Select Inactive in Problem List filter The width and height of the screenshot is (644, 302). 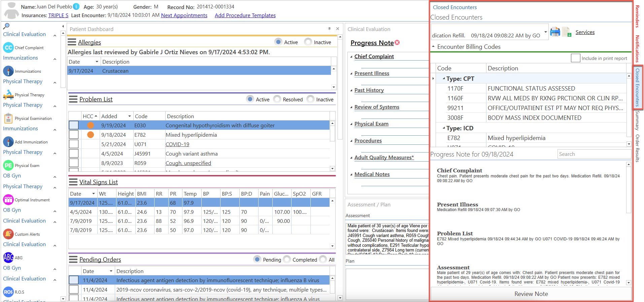pyautogui.click(x=310, y=99)
